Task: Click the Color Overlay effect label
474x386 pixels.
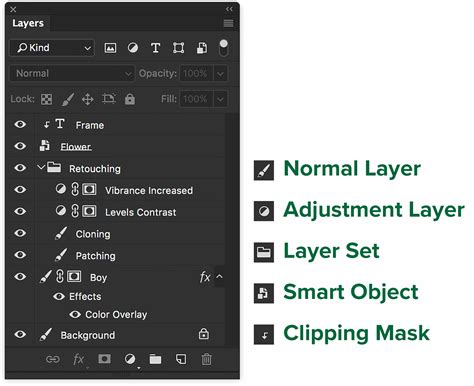Action: 116,315
